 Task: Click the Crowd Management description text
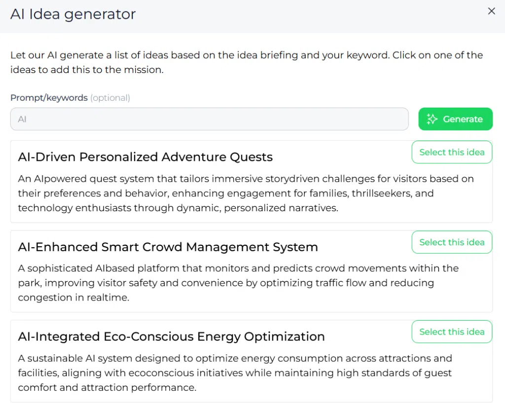point(238,283)
